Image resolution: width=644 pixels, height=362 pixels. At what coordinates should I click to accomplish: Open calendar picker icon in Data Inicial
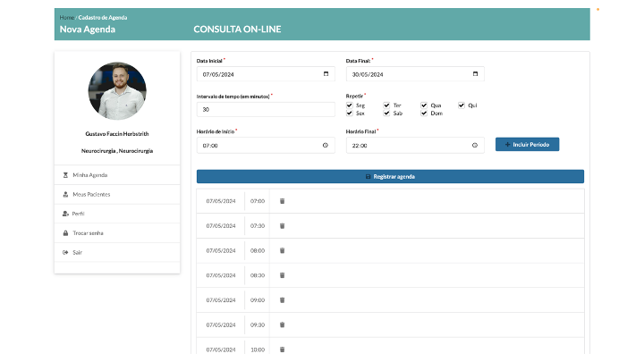tap(326, 74)
